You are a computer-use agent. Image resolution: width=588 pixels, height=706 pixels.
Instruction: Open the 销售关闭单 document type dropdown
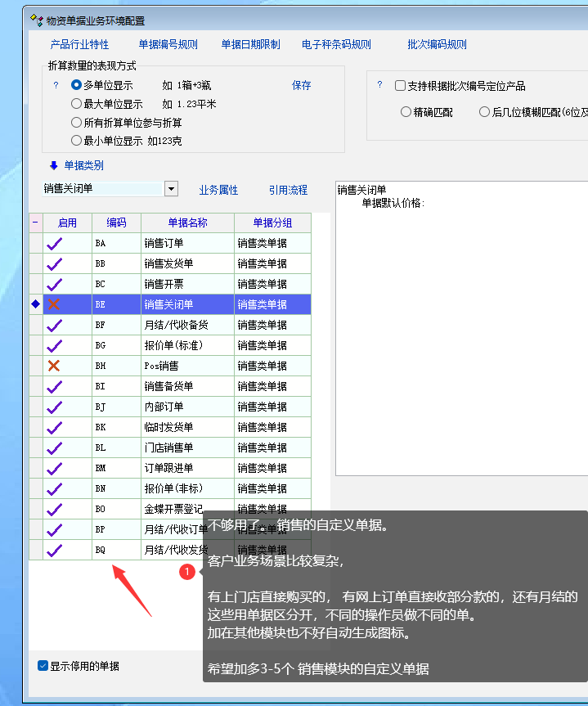[x=171, y=189]
